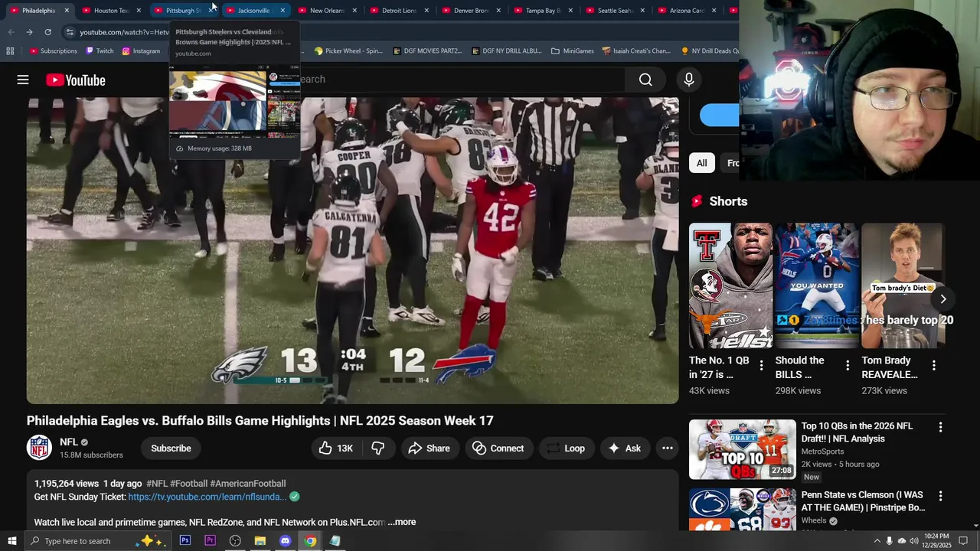Image resolution: width=980 pixels, height=551 pixels.
Task: Subscribe to the NFL channel
Action: tap(171, 448)
